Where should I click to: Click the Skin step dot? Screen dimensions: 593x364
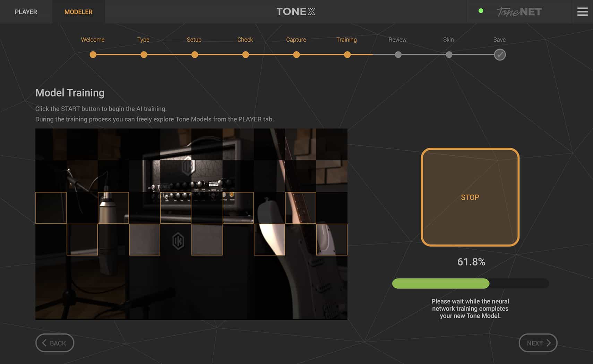coord(449,54)
